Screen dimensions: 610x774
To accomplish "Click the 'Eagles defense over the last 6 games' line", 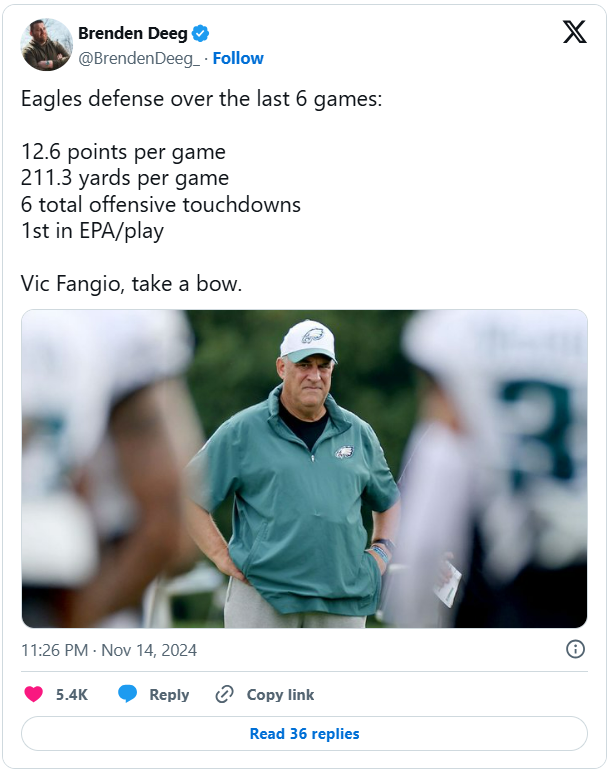I will click(201, 101).
